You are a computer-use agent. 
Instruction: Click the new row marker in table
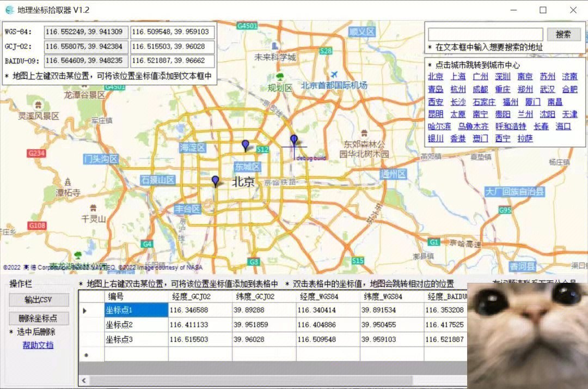(x=86, y=355)
